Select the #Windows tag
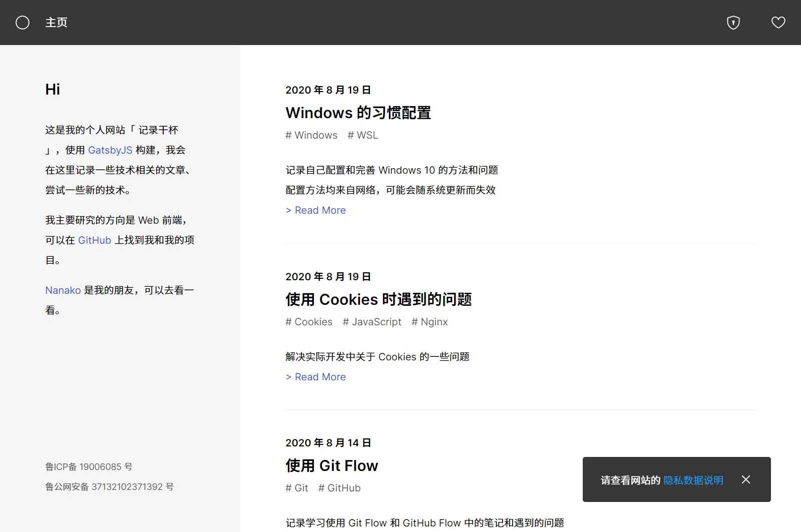 [x=311, y=135]
